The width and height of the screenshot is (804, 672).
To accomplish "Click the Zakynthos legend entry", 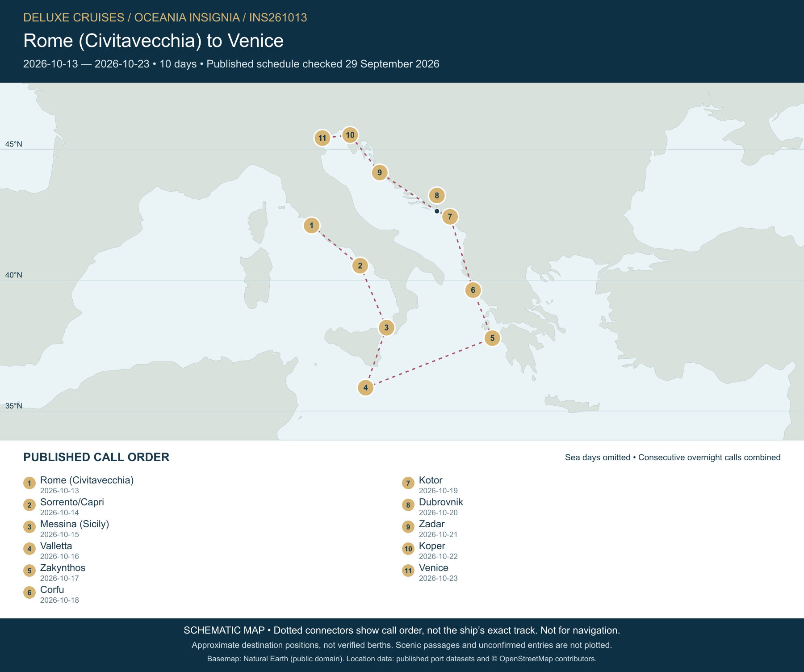I will pyautogui.click(x=54, y=572).
